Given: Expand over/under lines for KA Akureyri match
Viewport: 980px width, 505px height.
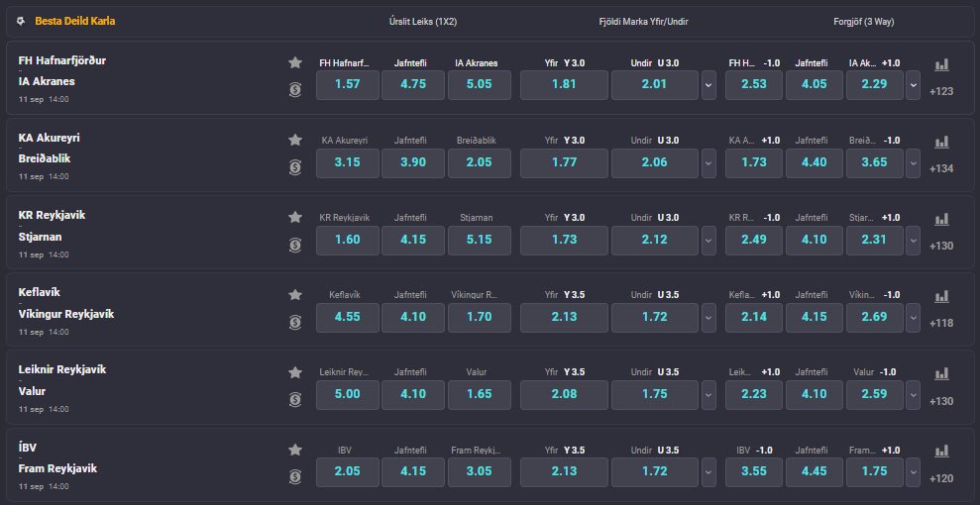Looking at the screenshot, I should click(x=708, y=163).
